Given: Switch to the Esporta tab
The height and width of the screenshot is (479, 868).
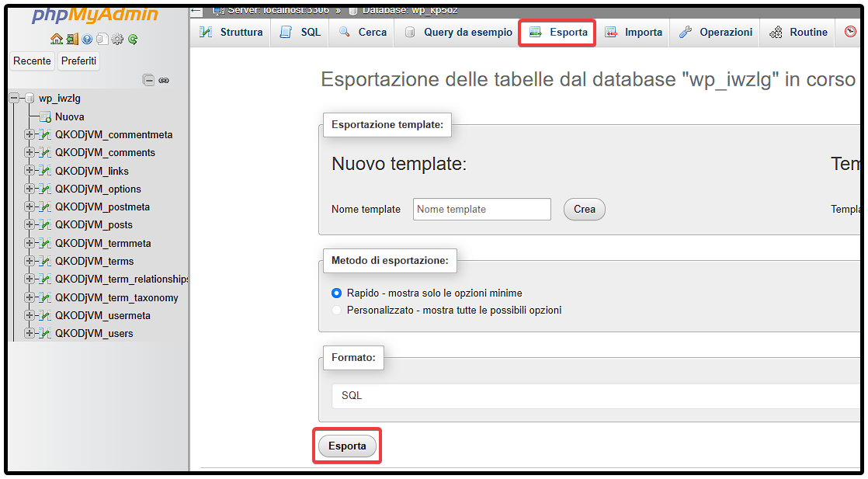Looking at the screenshot, I should click(x=557, y=32).
